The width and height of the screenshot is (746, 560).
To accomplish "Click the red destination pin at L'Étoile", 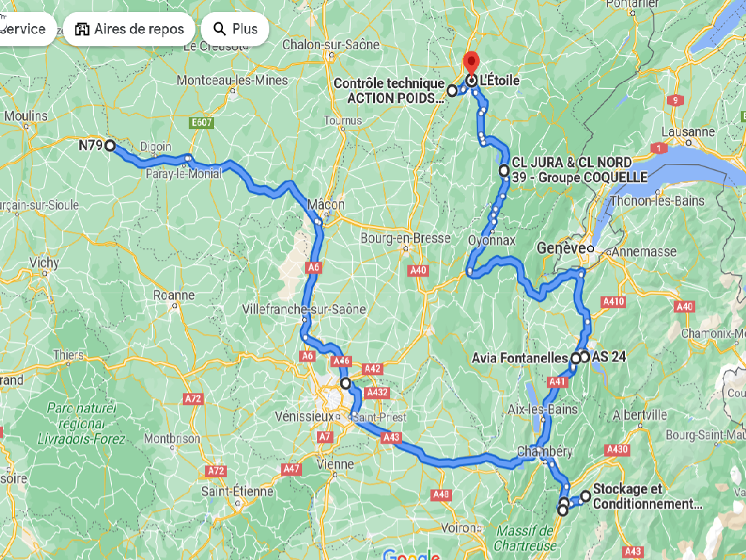I will (471, 63).
